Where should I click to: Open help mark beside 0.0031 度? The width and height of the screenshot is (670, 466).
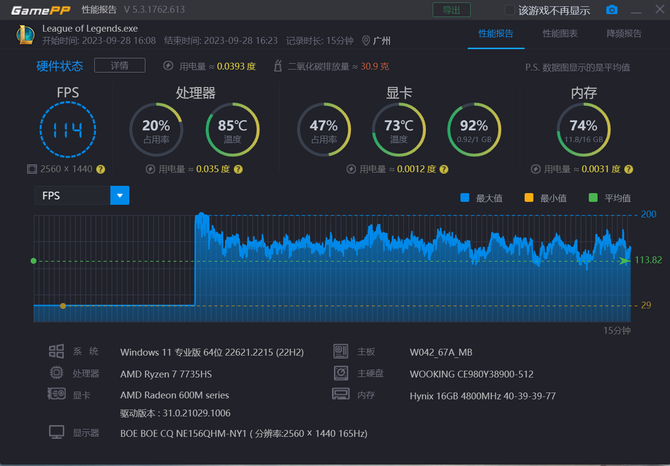[628, 170]
